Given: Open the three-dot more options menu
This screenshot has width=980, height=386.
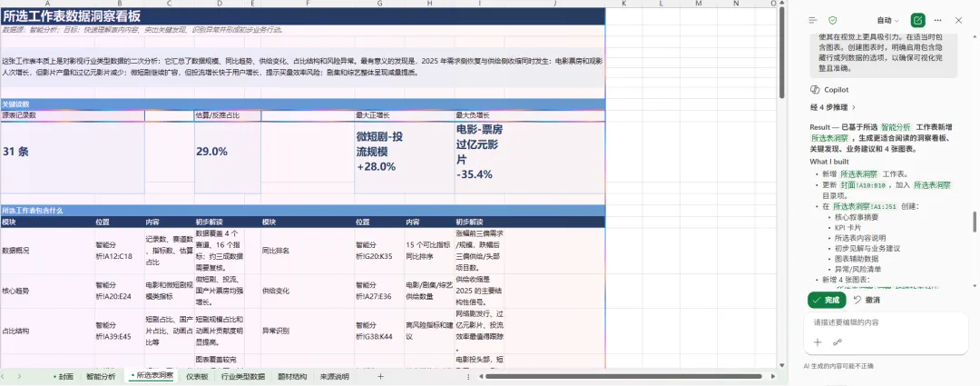Looking at the screenshot, I should point(938,21).
